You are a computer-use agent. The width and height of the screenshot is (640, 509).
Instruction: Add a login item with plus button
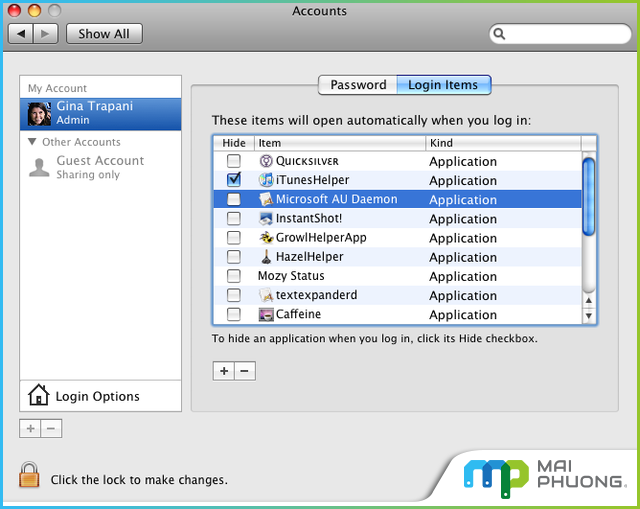point(224,371)
